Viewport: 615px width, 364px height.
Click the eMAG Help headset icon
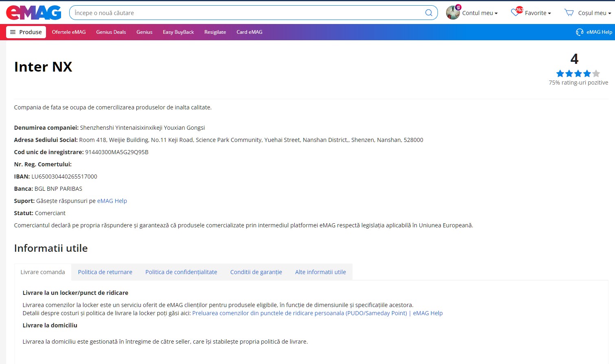[580, 32]
